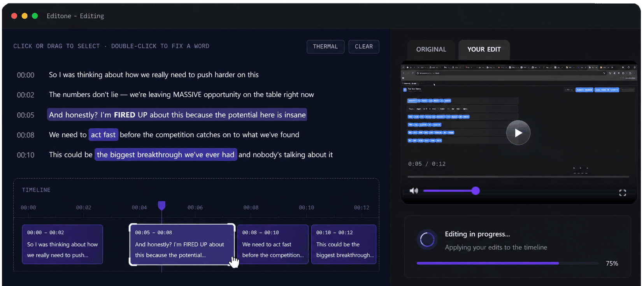Screen dimensions: 644x286
Task: Play the edited video preview
Action: [518, 133]
